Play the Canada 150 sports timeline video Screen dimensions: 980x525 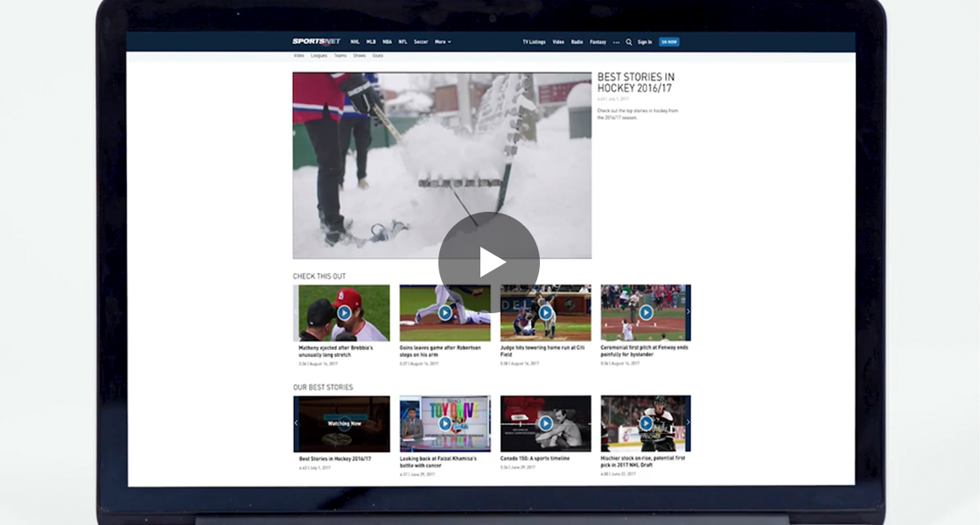click(545, 423)
